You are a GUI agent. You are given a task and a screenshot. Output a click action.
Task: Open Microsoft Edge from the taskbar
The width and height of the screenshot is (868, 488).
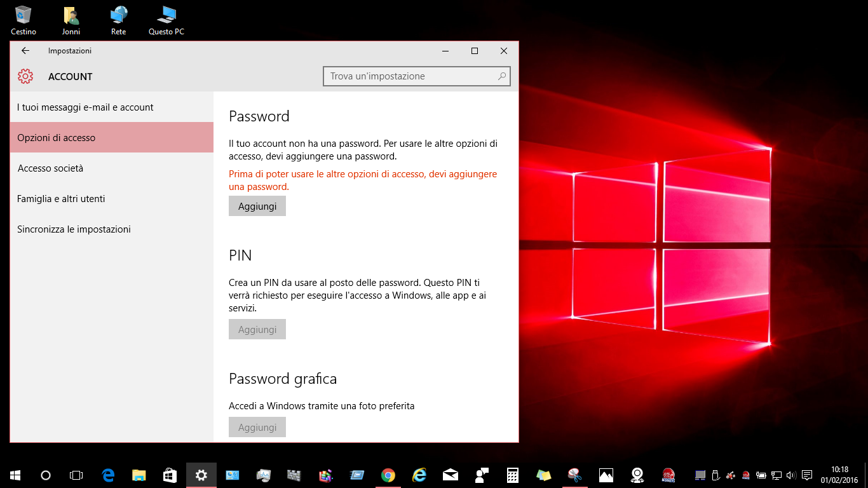click(x=108, y=475)
